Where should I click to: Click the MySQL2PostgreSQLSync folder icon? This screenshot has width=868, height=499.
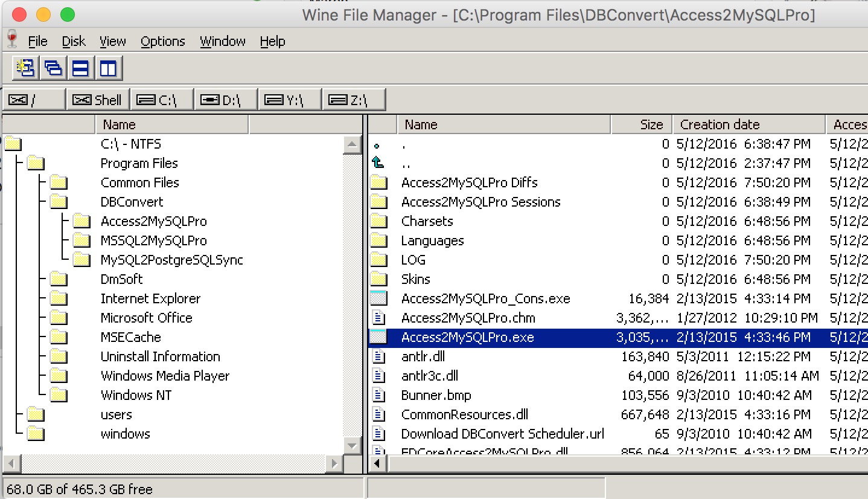[x=81, y=260]
